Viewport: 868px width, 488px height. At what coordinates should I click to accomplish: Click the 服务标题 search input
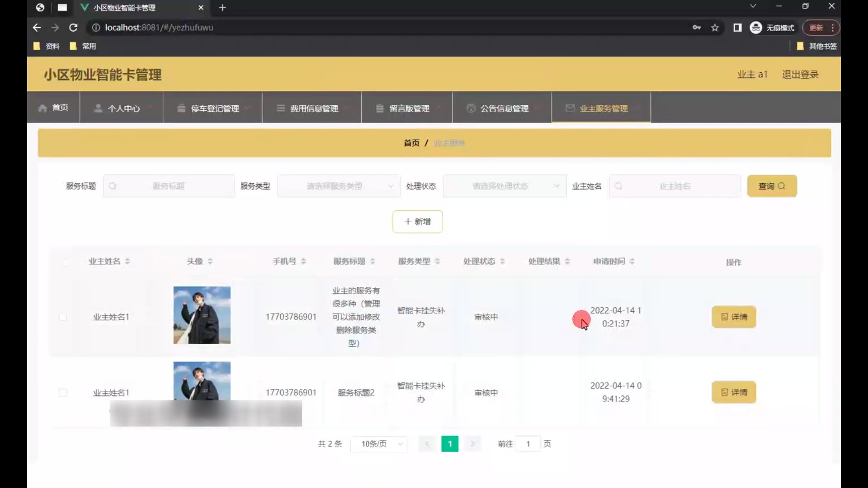click(169, 186)
